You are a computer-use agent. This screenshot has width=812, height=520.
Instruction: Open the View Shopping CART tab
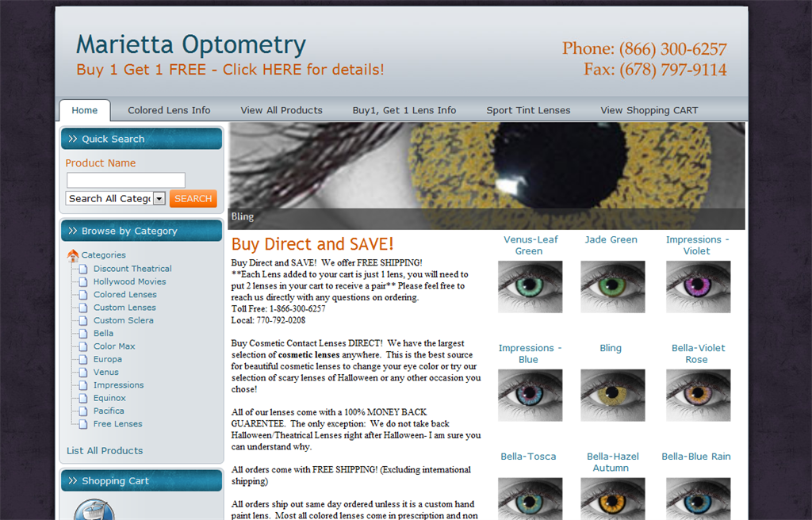point(649,110)
